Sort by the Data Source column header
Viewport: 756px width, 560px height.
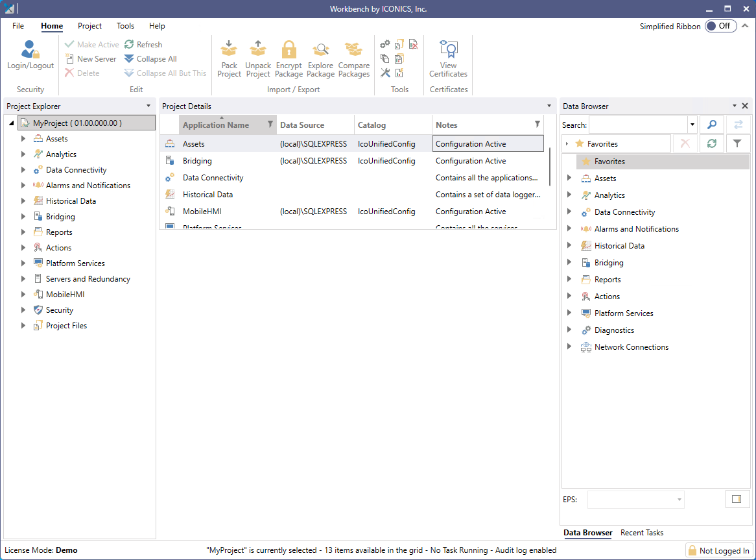315,125
